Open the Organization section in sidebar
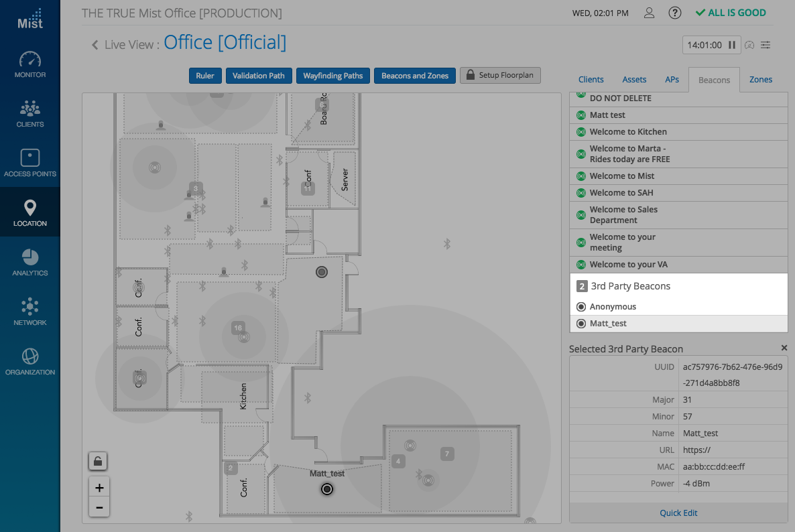Screen dimensions: 795x532 click(x=30, y=361)
